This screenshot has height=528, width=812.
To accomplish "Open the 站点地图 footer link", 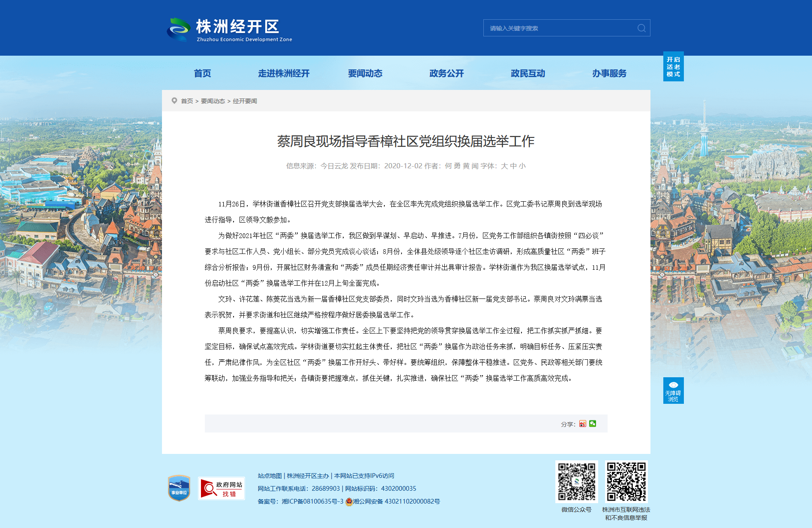I will pos(270,476).
